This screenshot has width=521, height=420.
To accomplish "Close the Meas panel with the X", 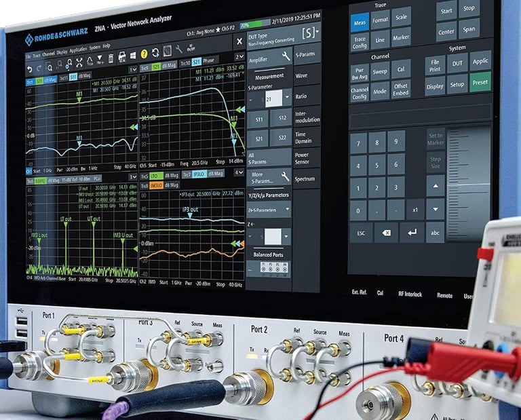I will pyautogui.click(x=239, y=41).
